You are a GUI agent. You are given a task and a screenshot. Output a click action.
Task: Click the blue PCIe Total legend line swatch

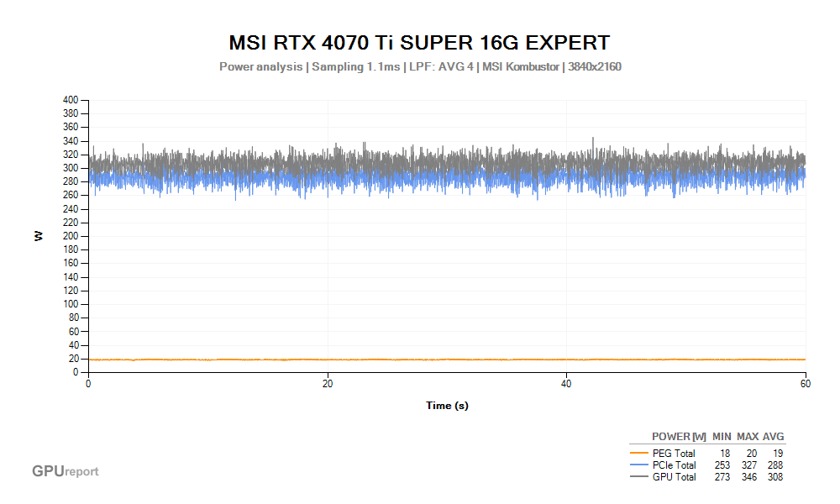tap(639, 465)
